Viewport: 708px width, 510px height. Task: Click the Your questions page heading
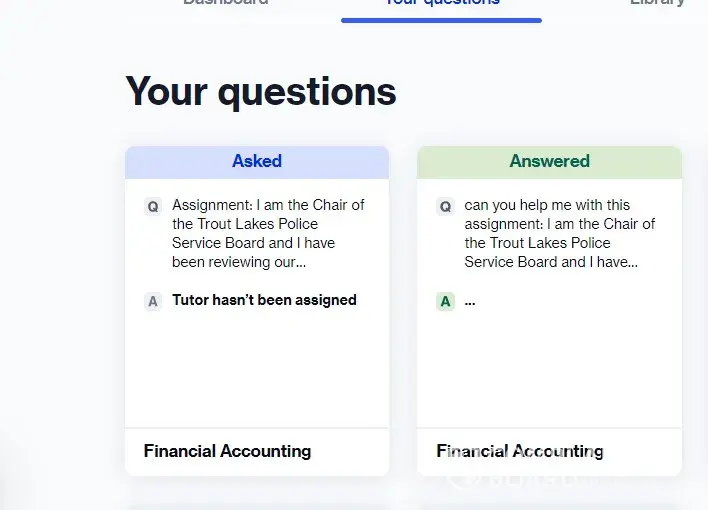[x=261, y=92]
